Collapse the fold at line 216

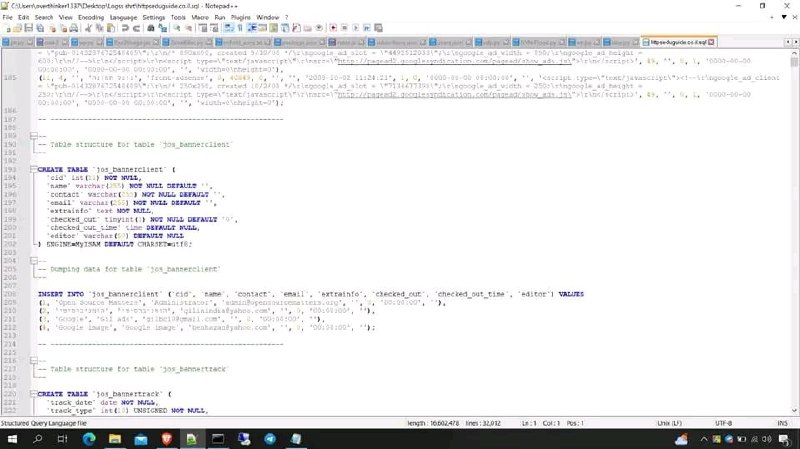[34, 360]
